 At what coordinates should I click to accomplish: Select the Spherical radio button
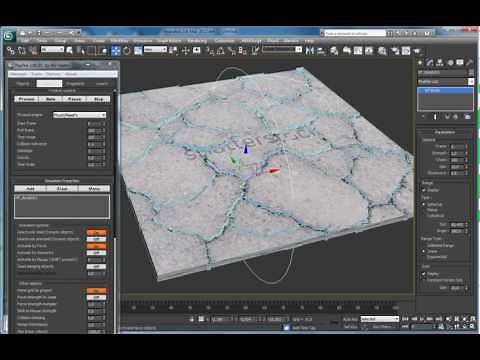(424, 204)
